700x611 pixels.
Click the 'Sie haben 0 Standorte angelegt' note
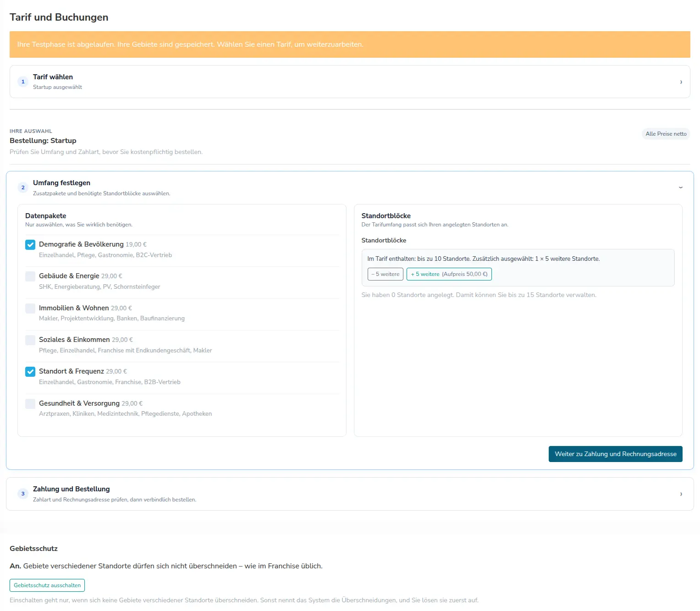coord(479,295)
